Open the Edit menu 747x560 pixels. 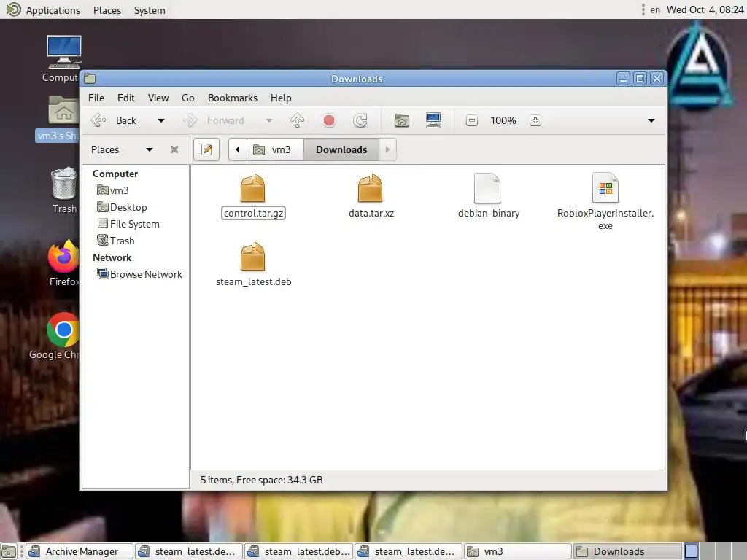[125, 98]
